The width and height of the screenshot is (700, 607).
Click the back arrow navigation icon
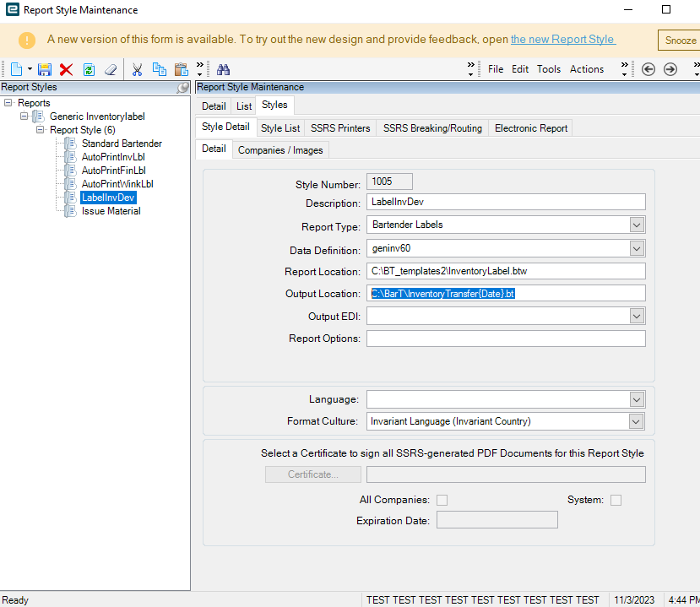[x=648, y=69]
